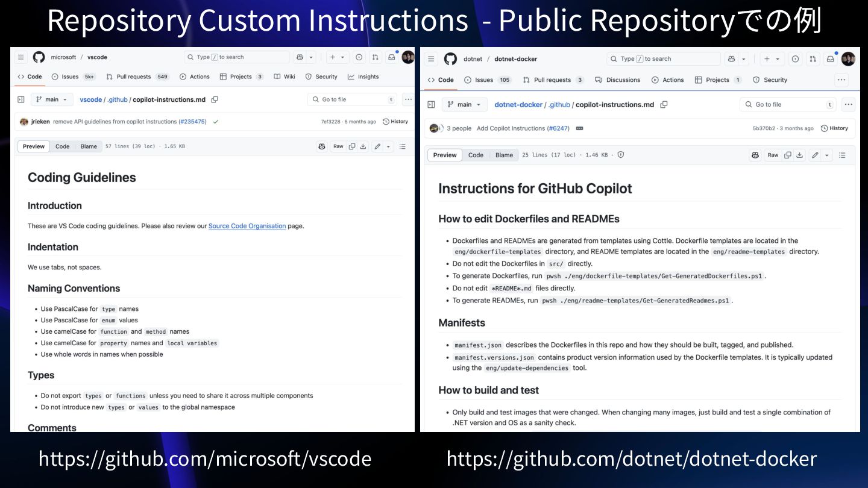The width and height of the screenshot is (868, 488).
Task: Open more file actions in vscode window
Action: (408, 99)
